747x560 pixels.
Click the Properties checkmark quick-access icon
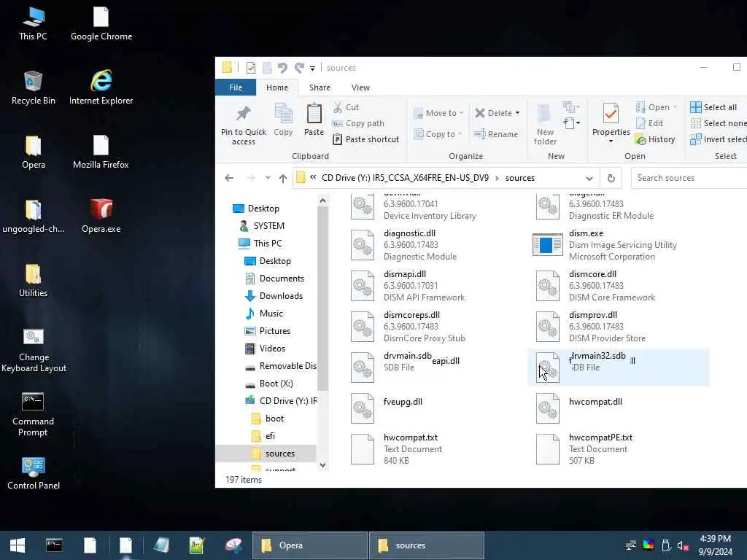point(251,68)
